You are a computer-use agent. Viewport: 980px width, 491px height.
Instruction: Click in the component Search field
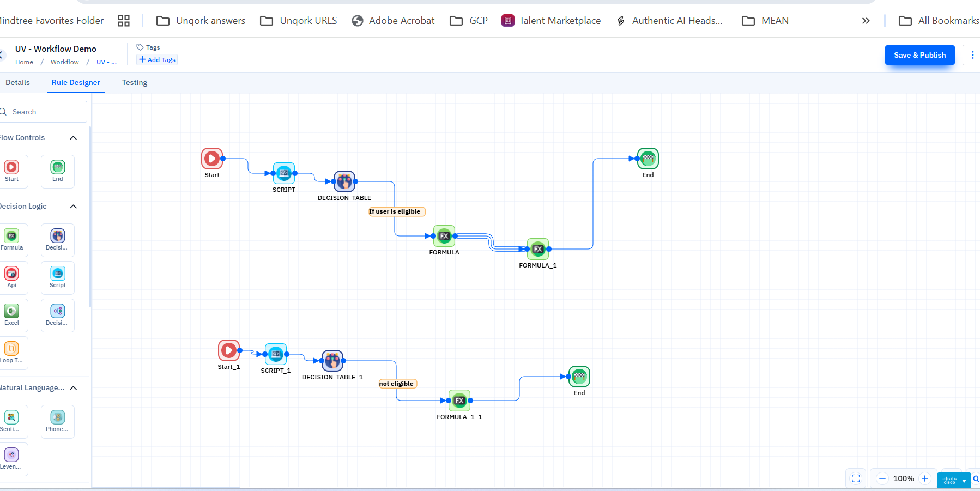coord(44,112)
